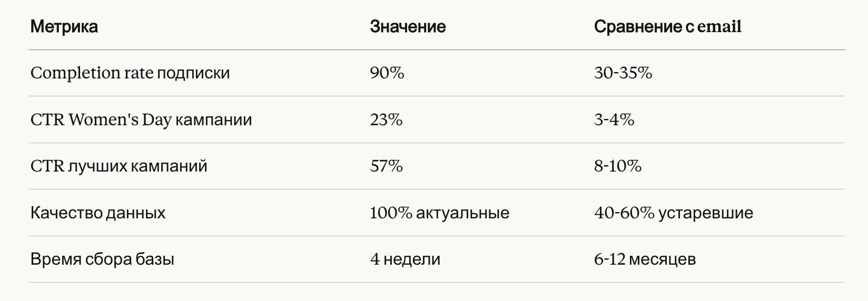868x301 pixels.
Task: Select the 100% актуальные cell
Action: tap(440, 213)
